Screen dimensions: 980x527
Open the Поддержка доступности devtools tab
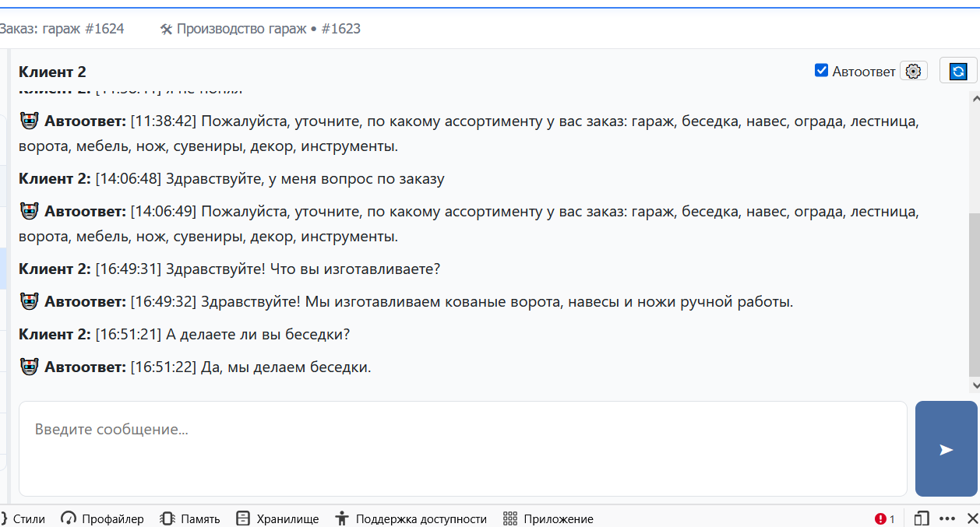411,518
